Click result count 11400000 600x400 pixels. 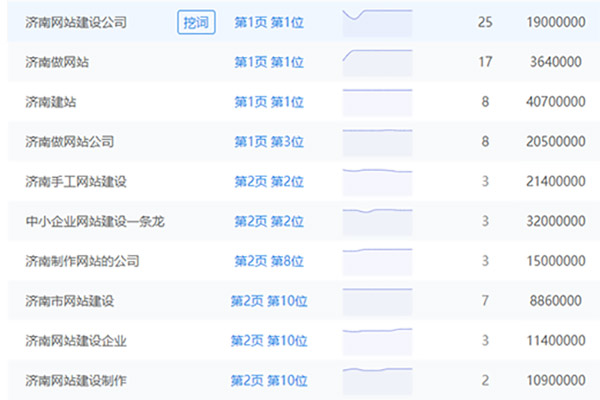point(556,341)
